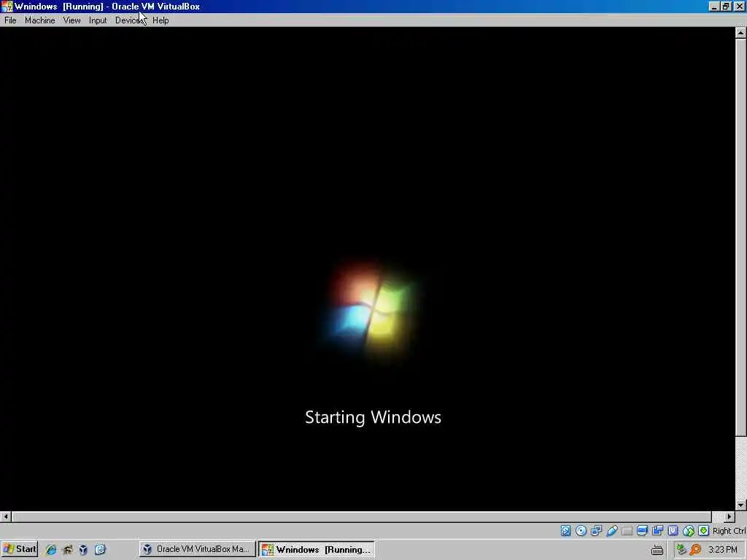Click the vertical scrollbar down arrow
The height and width of the screenshot is (560, 747).
point(741,505)
